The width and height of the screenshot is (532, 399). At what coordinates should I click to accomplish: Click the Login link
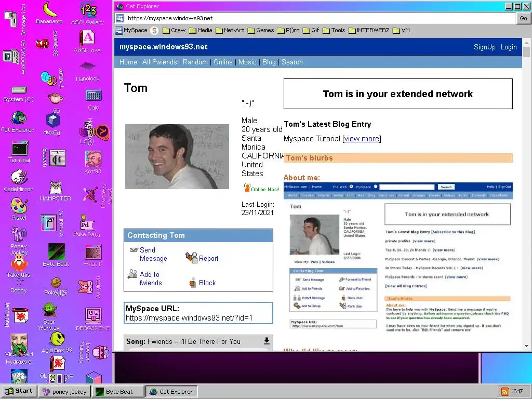(509, 47)
